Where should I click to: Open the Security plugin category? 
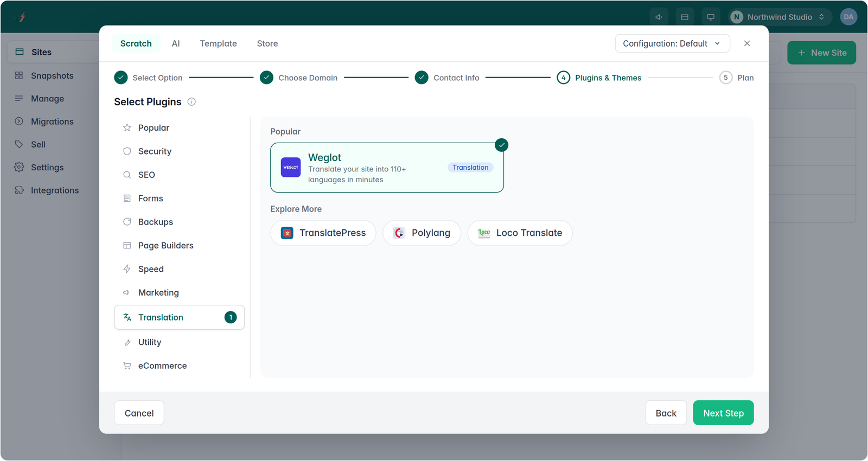coord(179,151)
